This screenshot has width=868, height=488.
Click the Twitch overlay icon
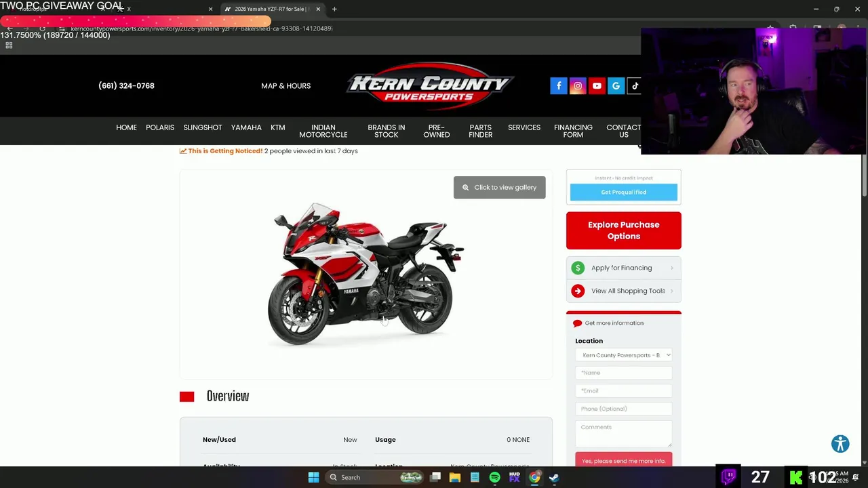click(x=729, y=476)
